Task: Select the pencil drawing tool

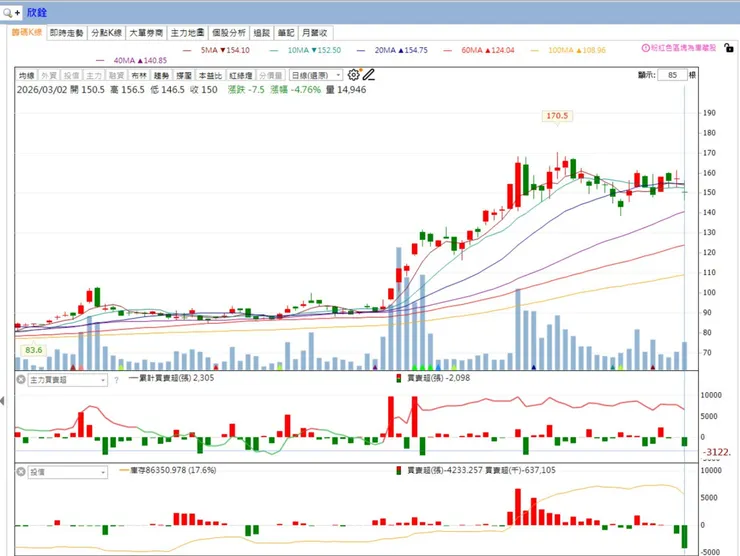Action: 369,75
